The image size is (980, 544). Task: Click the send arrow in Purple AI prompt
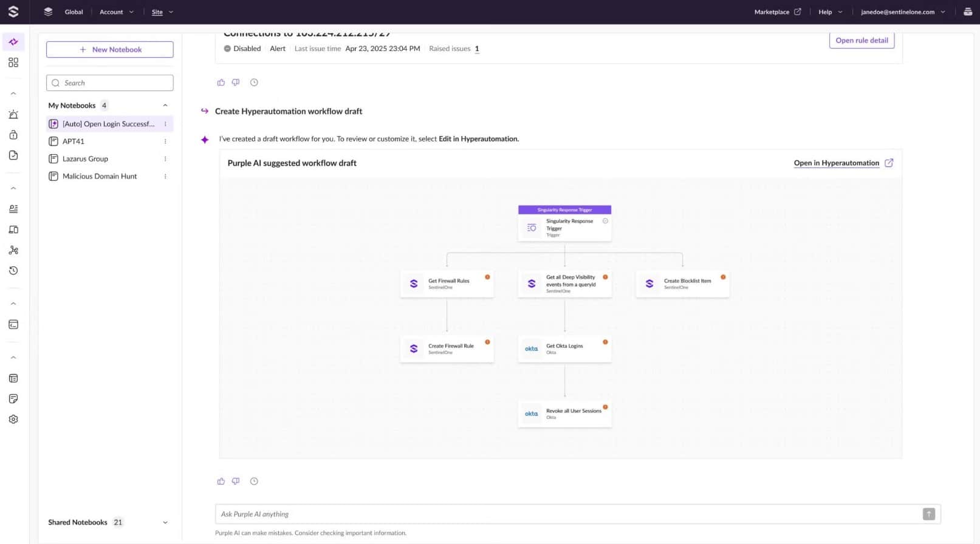pyautogui.click(x=929, y=514)
